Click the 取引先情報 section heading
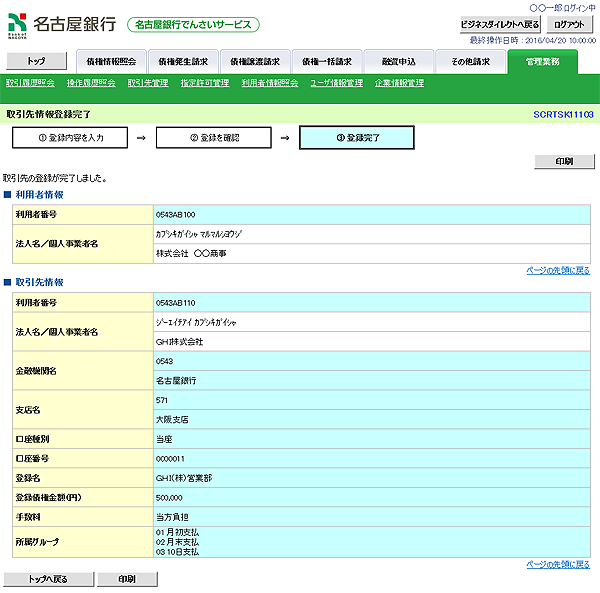This screenshot has width=600, height=593. click(39, 282)
